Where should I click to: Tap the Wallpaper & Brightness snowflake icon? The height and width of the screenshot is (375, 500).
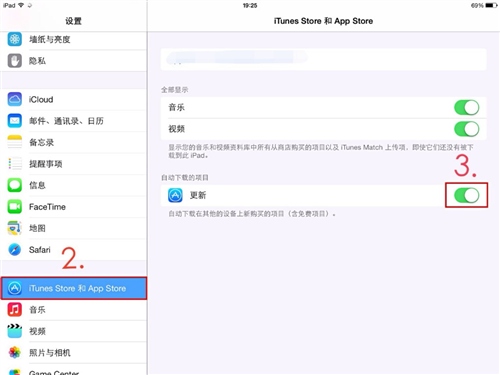(x=15, y=39)
